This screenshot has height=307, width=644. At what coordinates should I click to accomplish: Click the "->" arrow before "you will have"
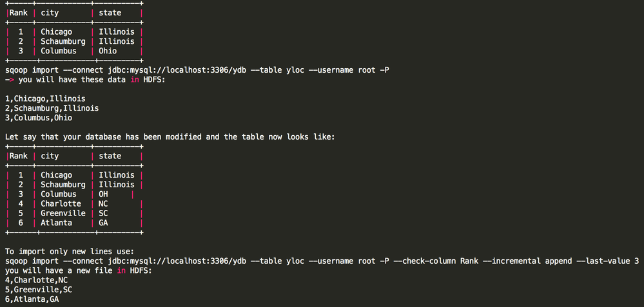(10, 79)
